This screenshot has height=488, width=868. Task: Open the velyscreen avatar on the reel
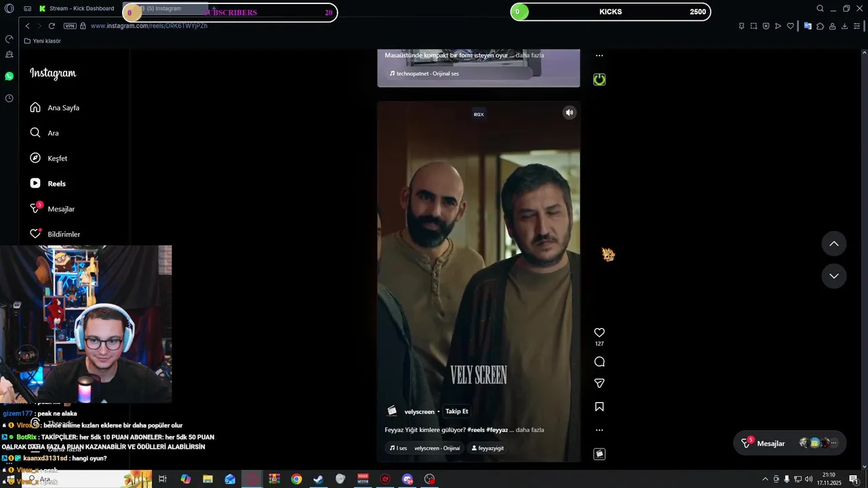pos(392,411)
